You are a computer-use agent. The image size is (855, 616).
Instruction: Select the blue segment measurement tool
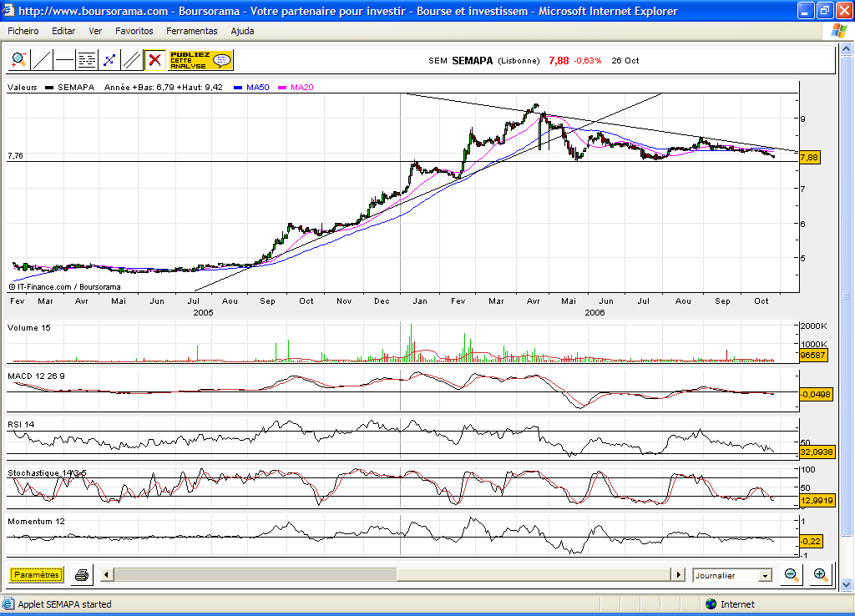(x=109, y=60)
